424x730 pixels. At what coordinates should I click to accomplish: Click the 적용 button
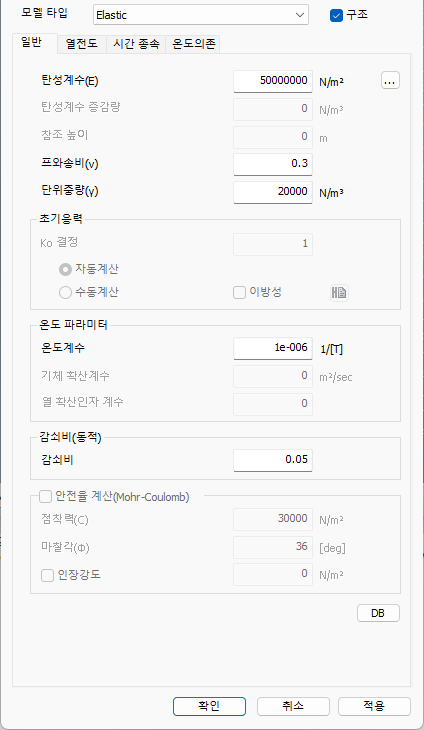pyautogui.click(x=374, y=706)
